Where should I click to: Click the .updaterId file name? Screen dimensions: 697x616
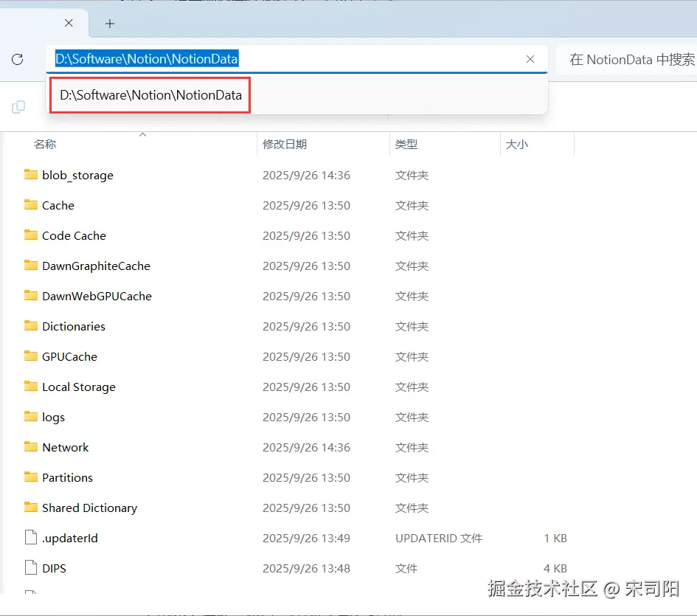pyautogui.click(x=70, y=538)
